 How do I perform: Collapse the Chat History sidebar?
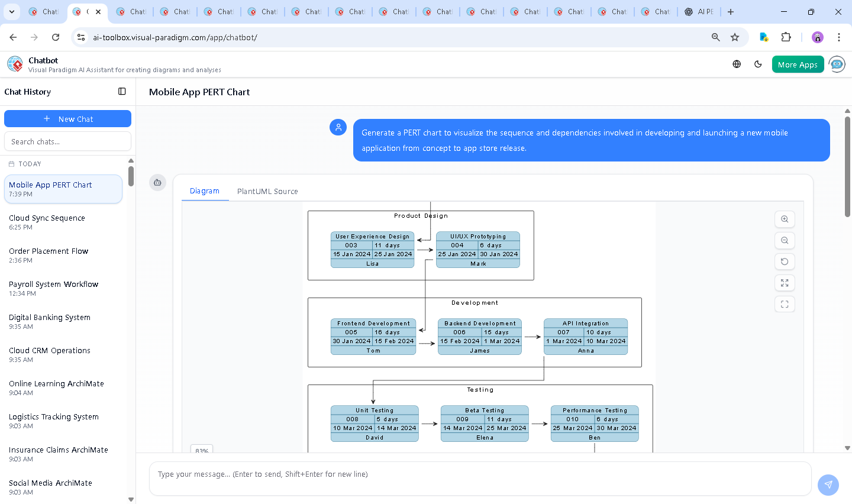122,92
